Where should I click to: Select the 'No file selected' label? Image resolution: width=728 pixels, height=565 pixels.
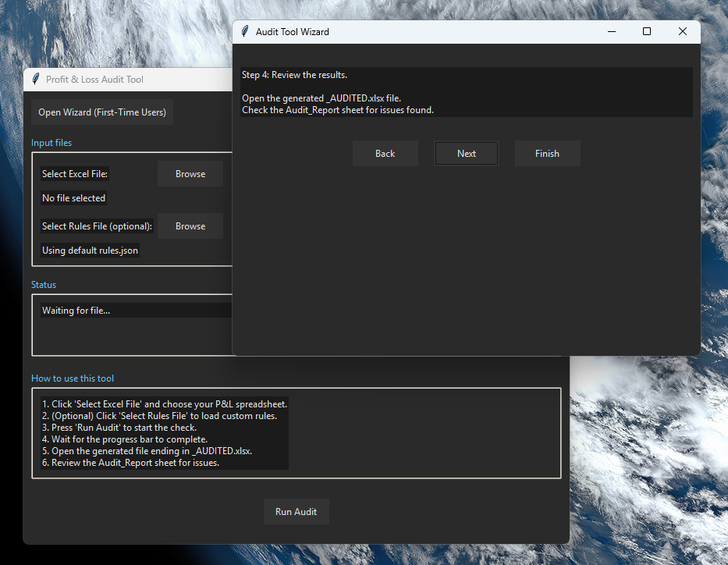74,198
